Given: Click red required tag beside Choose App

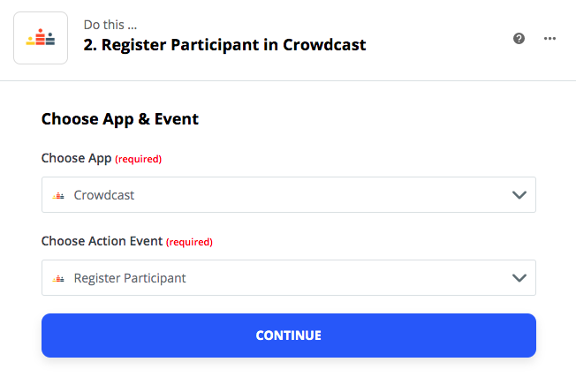Looking at the screenshot, I should 139,159.
